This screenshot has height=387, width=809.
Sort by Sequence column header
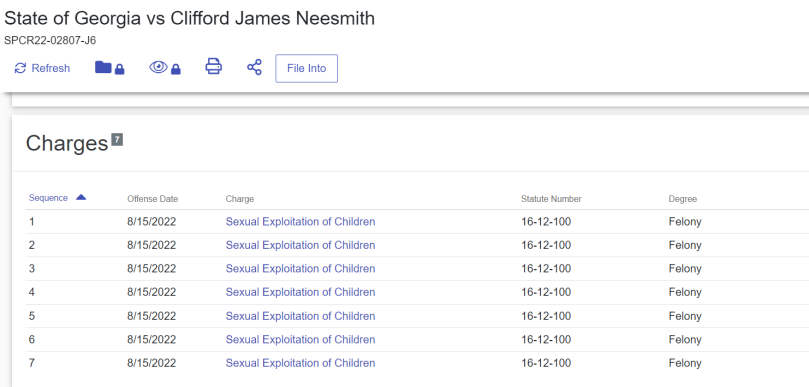48,198
